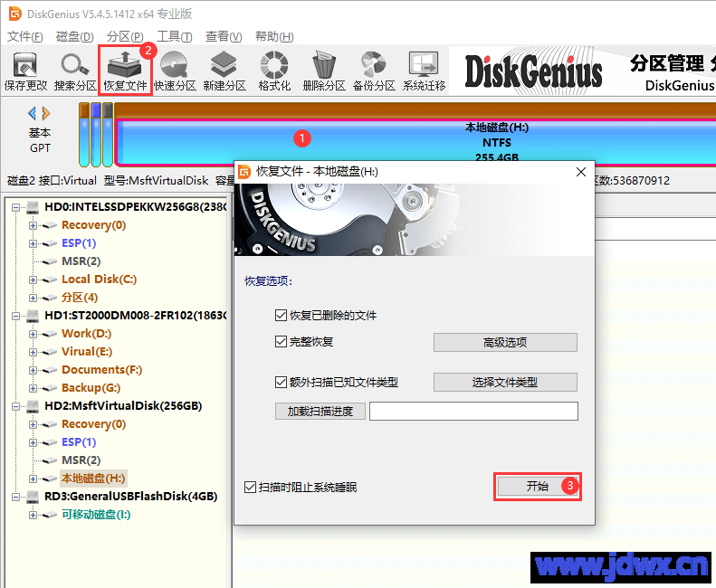Open the 快速分区 tool
The height and width of the screenshot is (588, 716).
coord(175,71)
